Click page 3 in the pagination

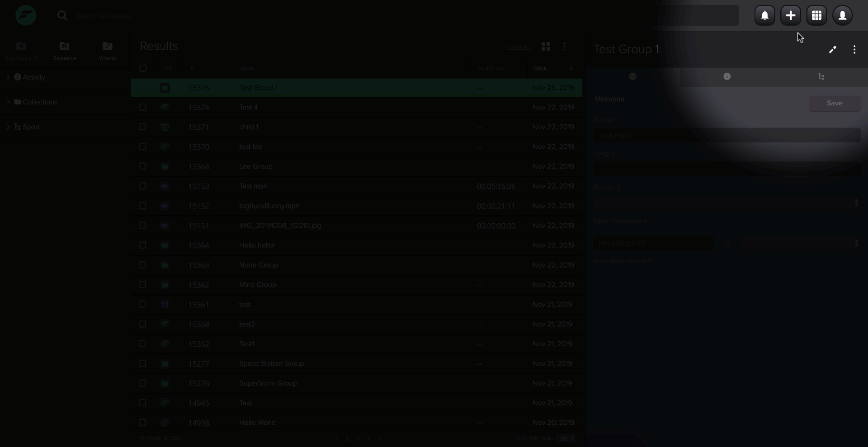[x=357, y=438]
